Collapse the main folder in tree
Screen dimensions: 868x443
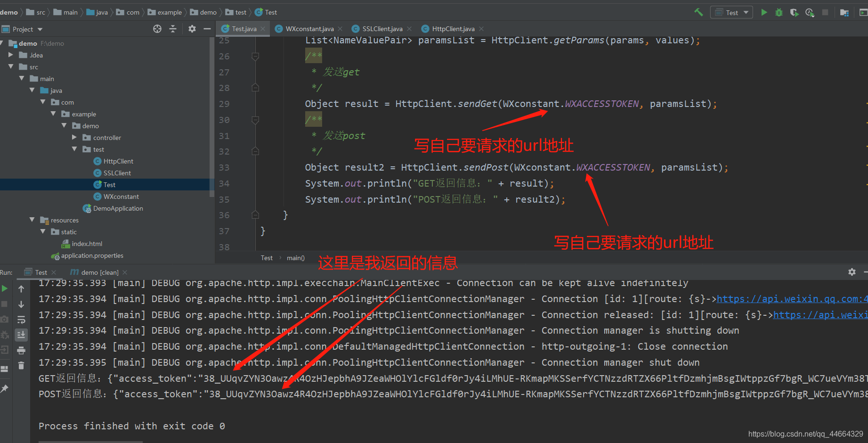(x=22, y=78)
